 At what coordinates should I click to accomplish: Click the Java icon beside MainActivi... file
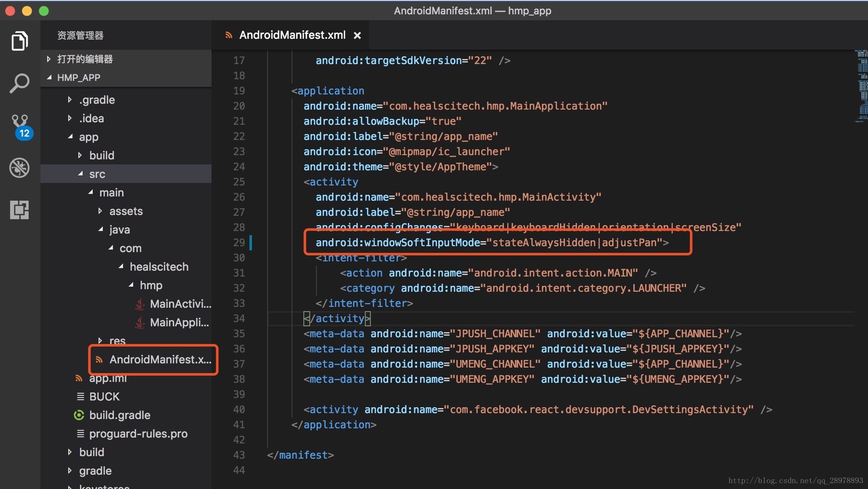[x=140, y=304]
